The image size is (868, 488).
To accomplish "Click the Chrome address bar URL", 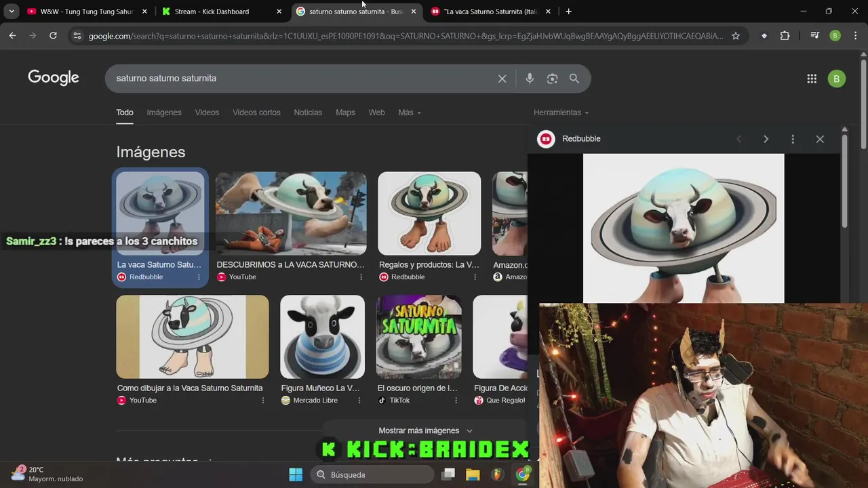I will pos(406,36).
